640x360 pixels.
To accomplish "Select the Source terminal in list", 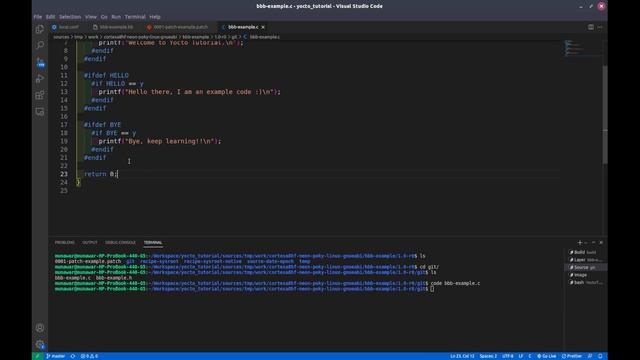I will coord(585,267).
